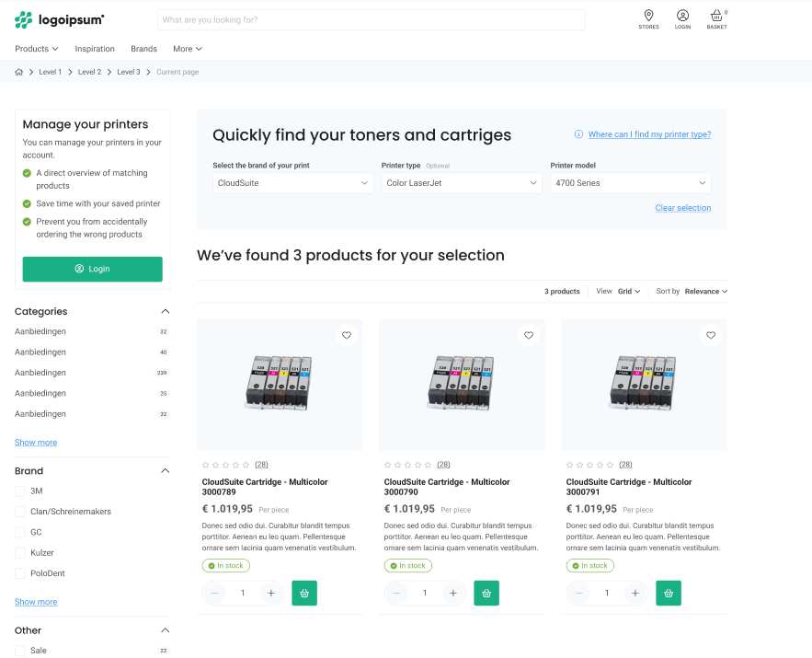Screen dimensions: 812x658
Task: Open the CloudSuite brand dropdown
Action: point(292,182)
